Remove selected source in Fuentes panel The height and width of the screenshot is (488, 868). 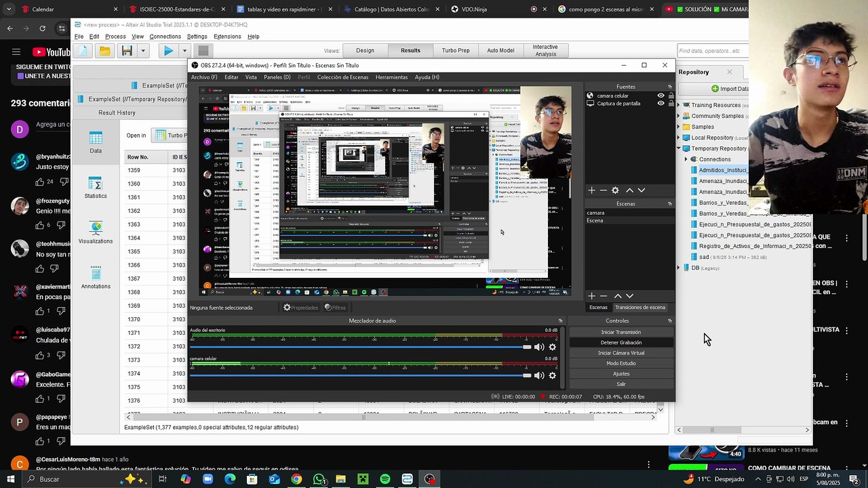603,190
